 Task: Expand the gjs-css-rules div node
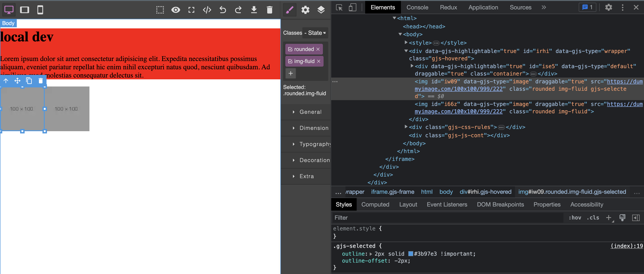point(406,127)
